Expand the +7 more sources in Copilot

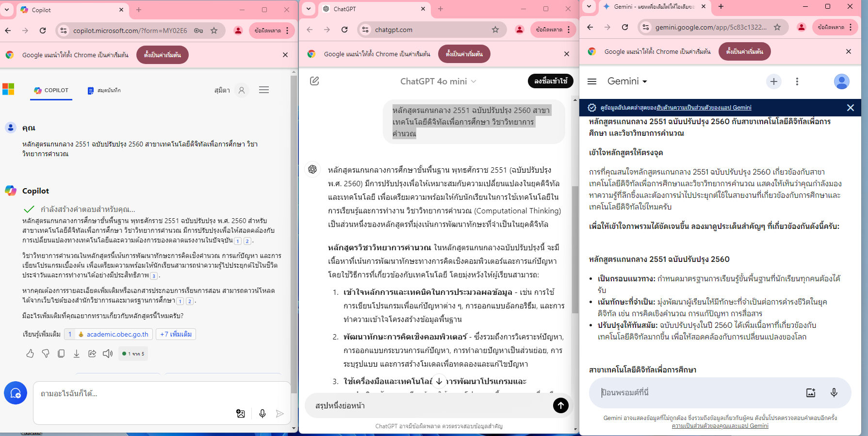pyautogui.click(x=176, y=334)
